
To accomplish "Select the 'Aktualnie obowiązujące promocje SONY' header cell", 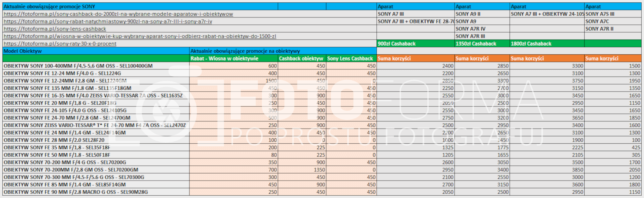I will coord(140,6).
